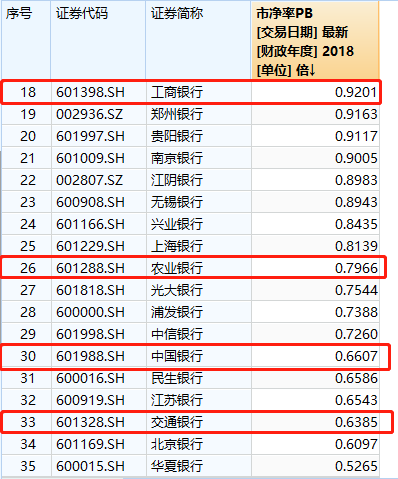Select the 郑州银行 name cell

pyautogui.click(x=177, y=114)
